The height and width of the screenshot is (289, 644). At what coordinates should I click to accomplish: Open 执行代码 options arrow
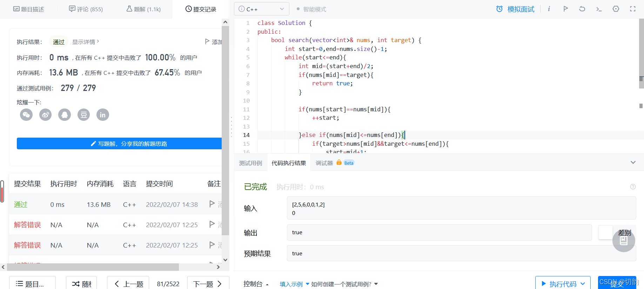click(583, 284)
